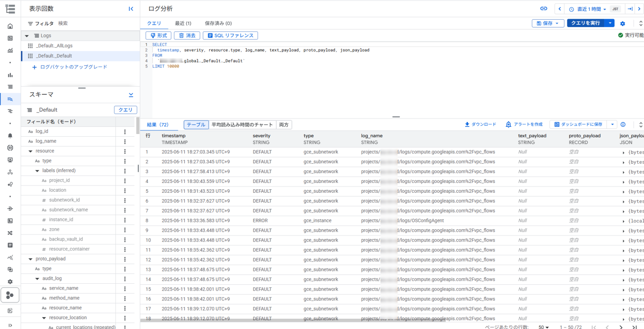Collapse the resource schema node
The width and height of the screenshot is (644, 329).
(x=31, y=151)
